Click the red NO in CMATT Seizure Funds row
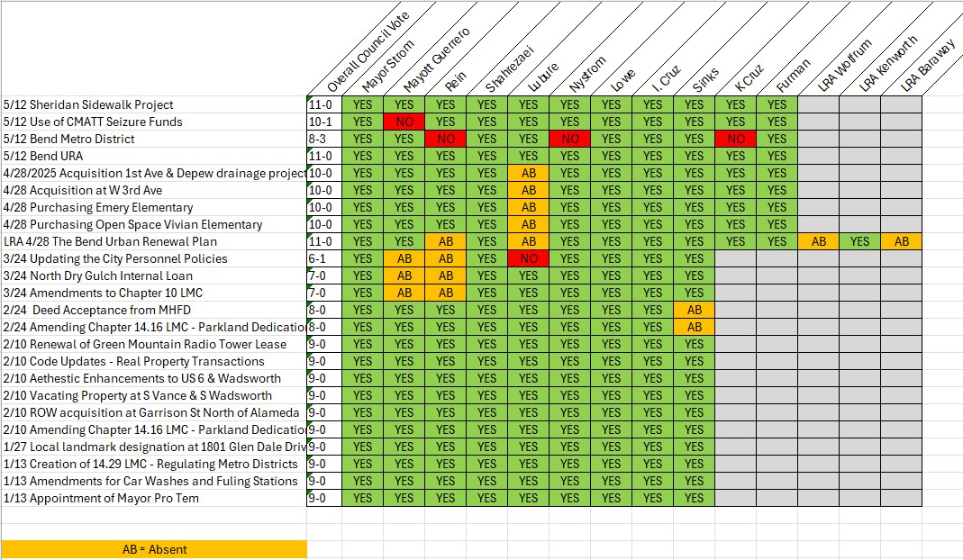Screen dimensions: 963x560 (404, 122)
